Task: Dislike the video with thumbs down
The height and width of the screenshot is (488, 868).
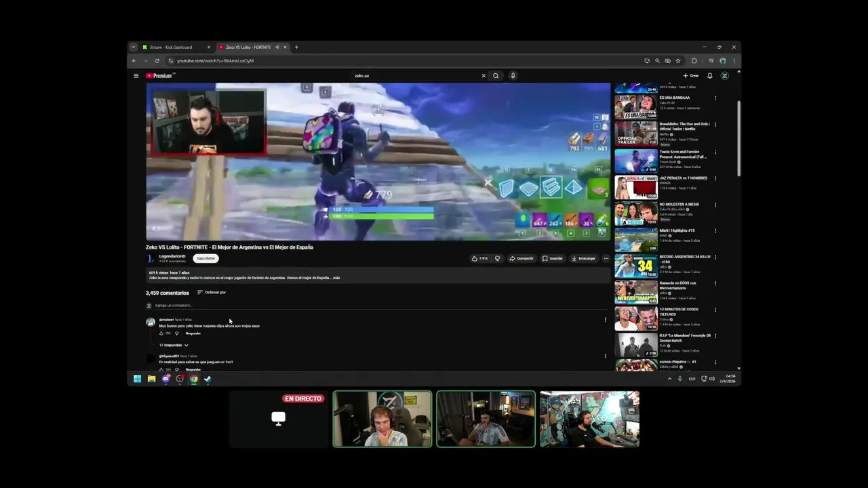Action: tap(497, 258)
